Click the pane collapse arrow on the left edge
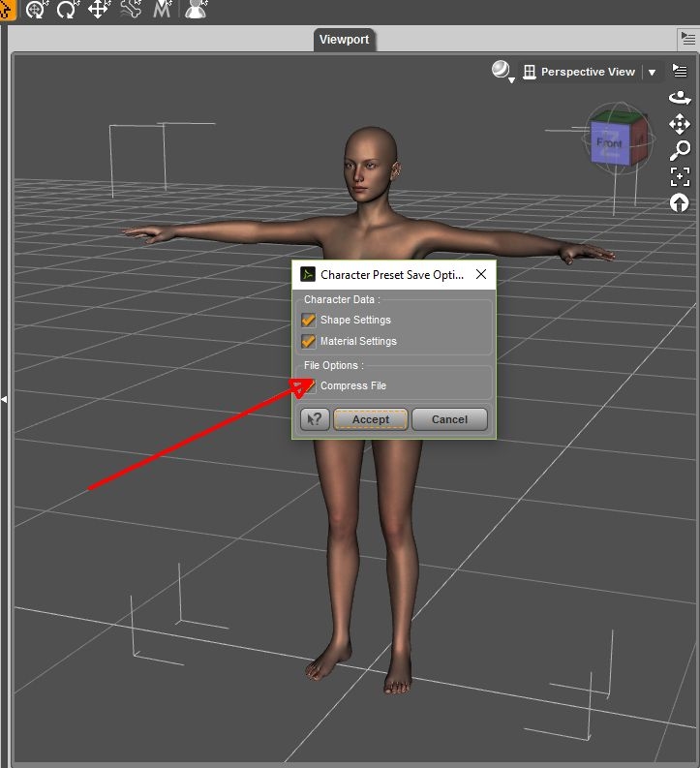This screenshot has width=700, height=768. tap(4, 400)
